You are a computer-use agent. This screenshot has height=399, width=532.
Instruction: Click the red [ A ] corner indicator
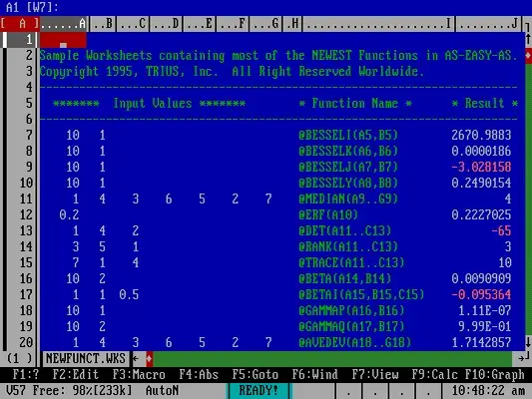coord(20,24)
